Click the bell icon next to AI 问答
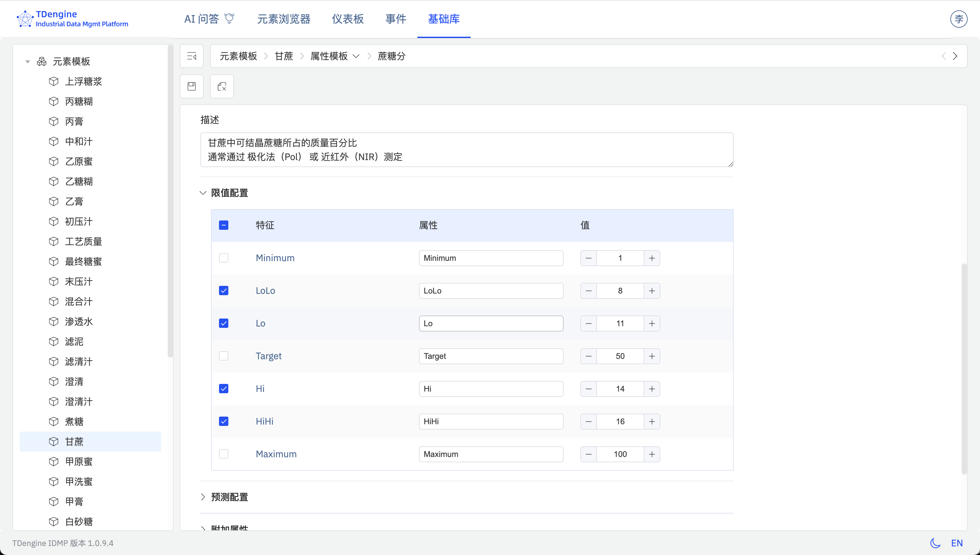Screen dimensions: 980x555 tap(229, 18)
